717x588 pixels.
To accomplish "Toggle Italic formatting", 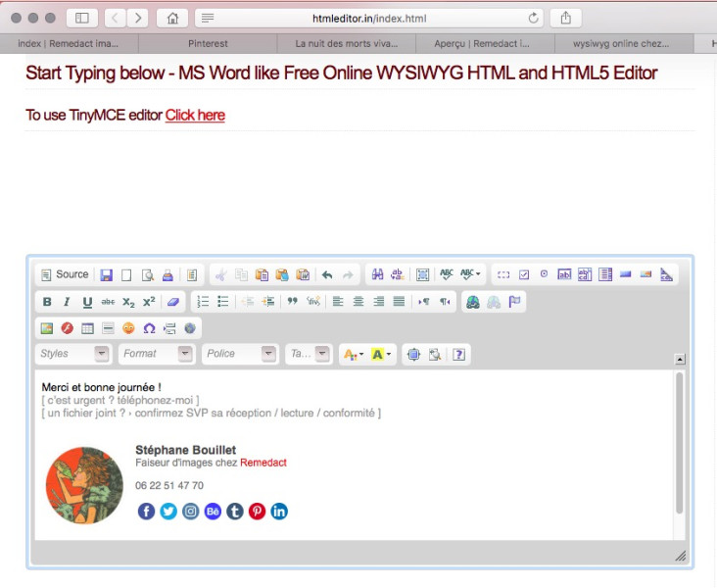I will (67, 302).
